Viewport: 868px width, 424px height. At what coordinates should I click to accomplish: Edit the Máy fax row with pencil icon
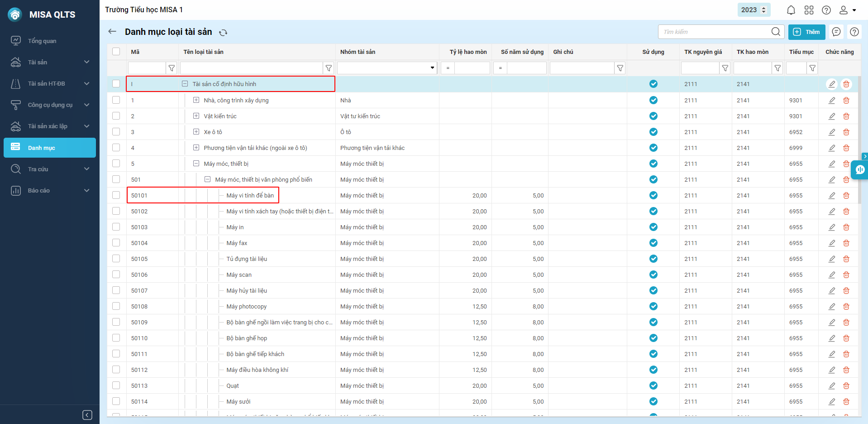[831, 243]
